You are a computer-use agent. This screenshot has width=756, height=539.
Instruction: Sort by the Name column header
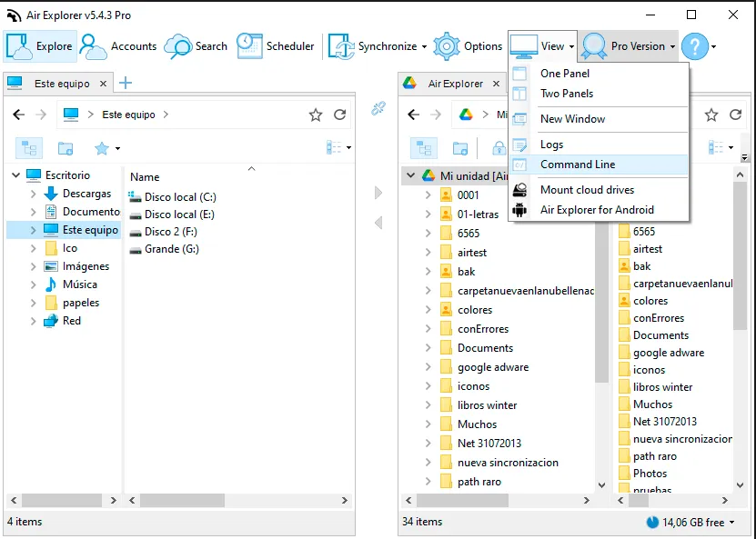coord(145,177)
